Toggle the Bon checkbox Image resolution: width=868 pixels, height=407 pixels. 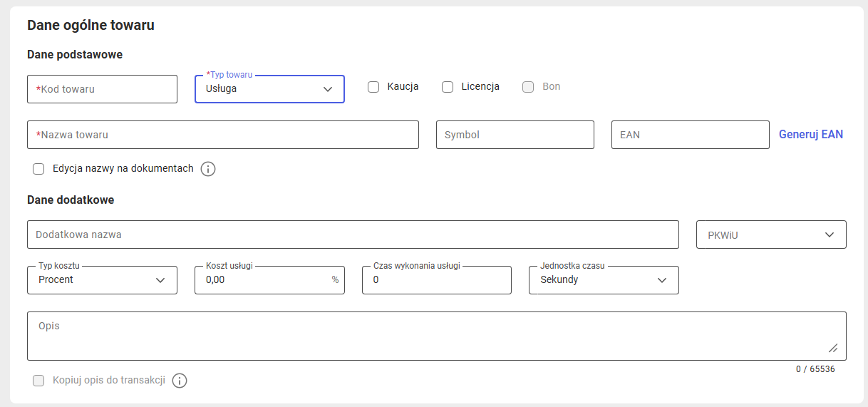click(528, 87)
